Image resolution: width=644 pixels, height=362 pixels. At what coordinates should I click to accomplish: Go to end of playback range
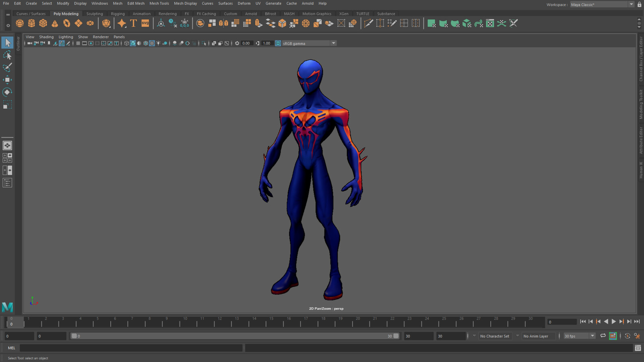pyautogui.click(x=637, y=321)
